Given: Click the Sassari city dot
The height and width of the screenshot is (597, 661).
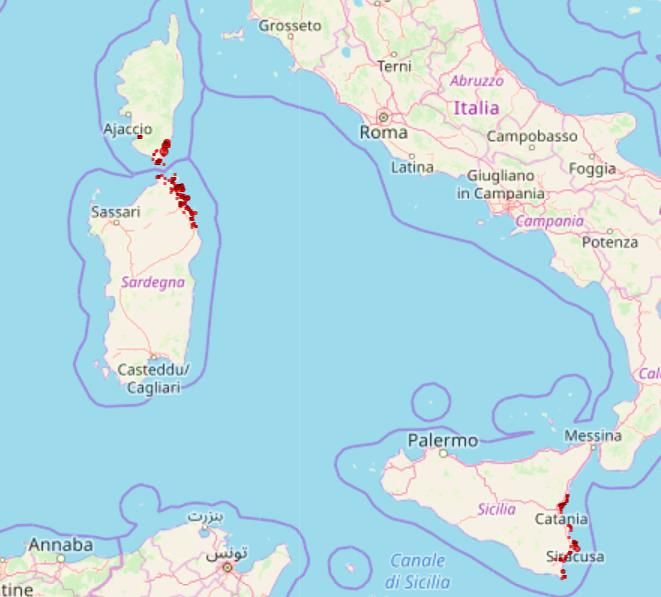Looking at the screenshot, I should (x=116, y=223).
